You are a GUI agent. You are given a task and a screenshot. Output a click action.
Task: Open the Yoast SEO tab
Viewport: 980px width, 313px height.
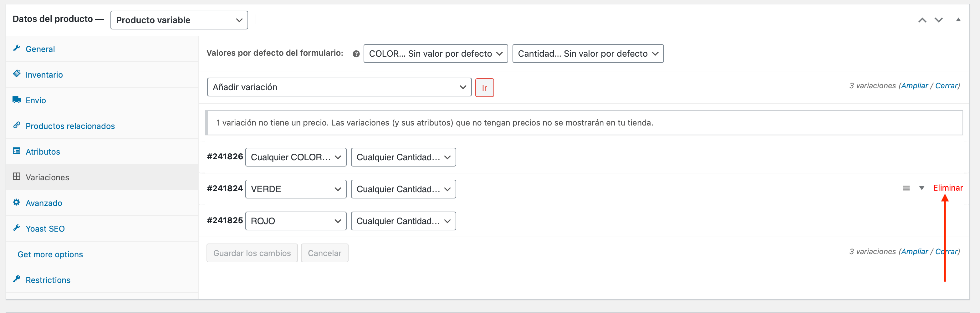(102, 229)
